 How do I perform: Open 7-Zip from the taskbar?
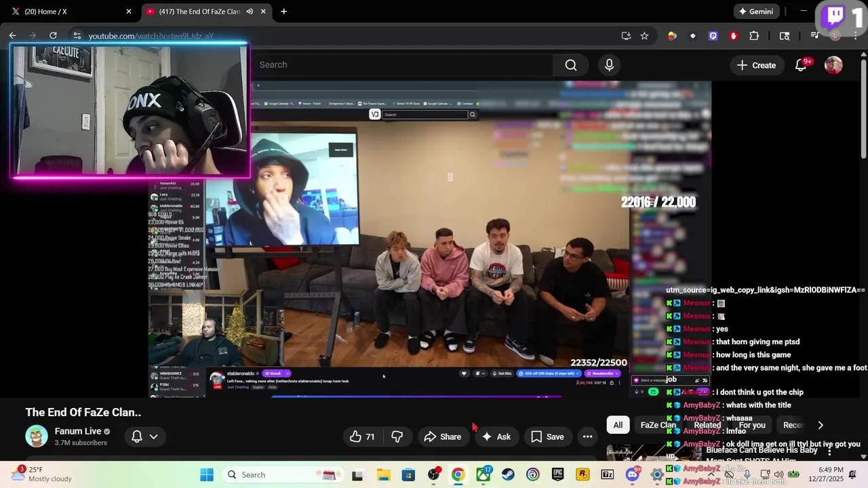(x=608, y=475)
